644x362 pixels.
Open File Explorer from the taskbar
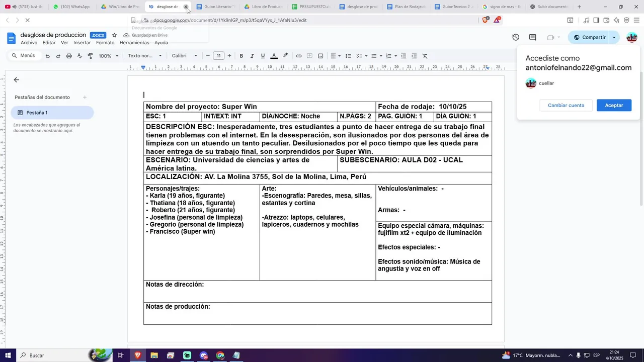coord(154,355)
